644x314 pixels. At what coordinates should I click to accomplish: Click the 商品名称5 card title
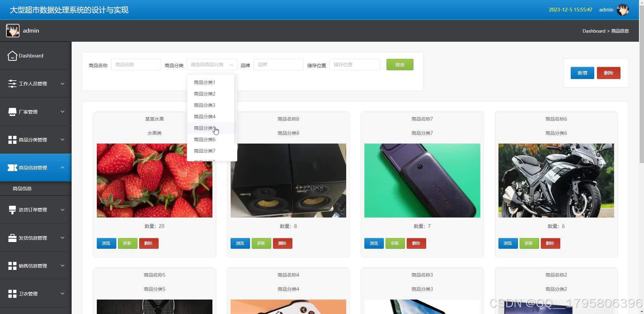tap(155, 275)
